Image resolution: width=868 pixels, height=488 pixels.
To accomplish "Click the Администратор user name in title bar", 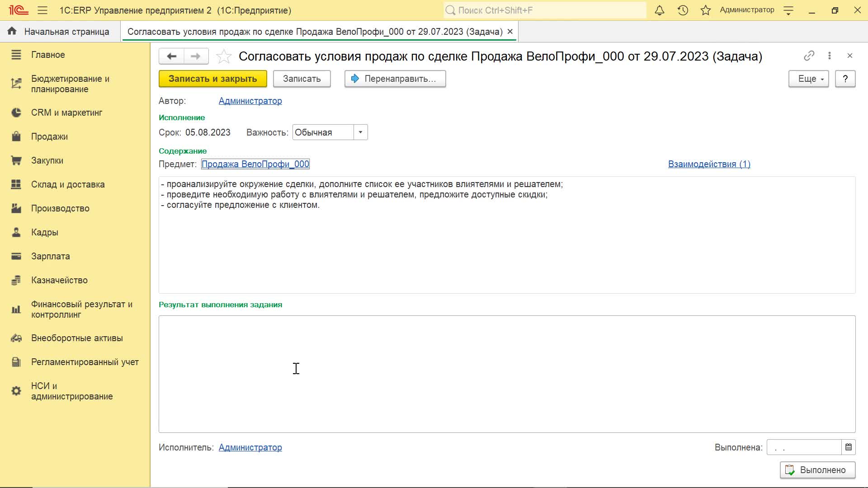I will coord(747,10).
